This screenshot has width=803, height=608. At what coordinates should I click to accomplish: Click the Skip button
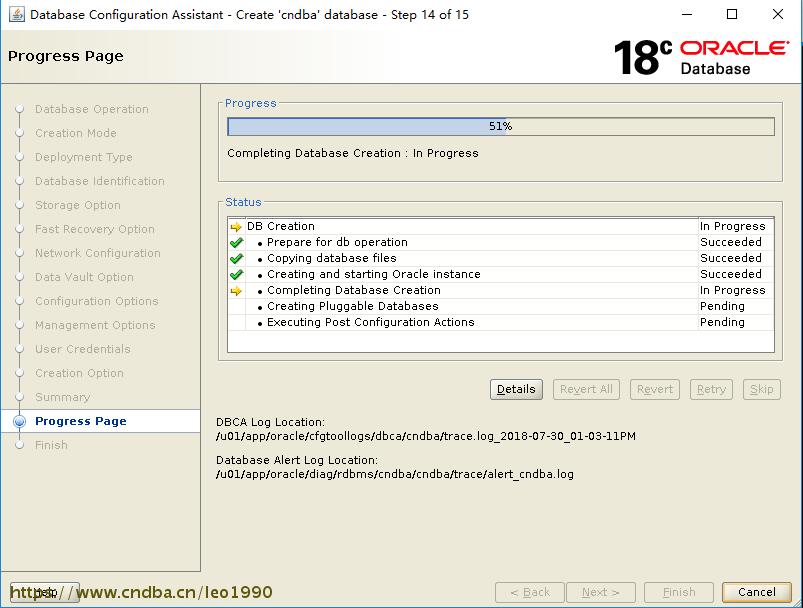762,389
